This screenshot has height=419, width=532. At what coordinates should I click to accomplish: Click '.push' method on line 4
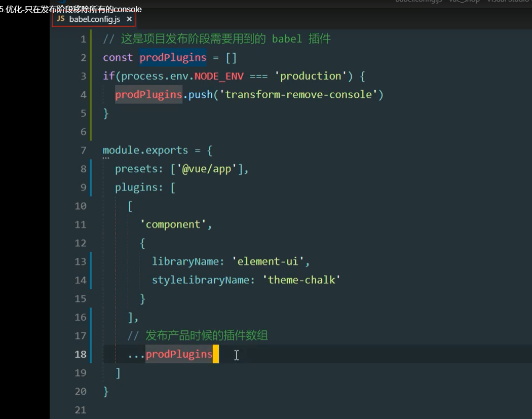pyautogui.click(x=198, y=95)
